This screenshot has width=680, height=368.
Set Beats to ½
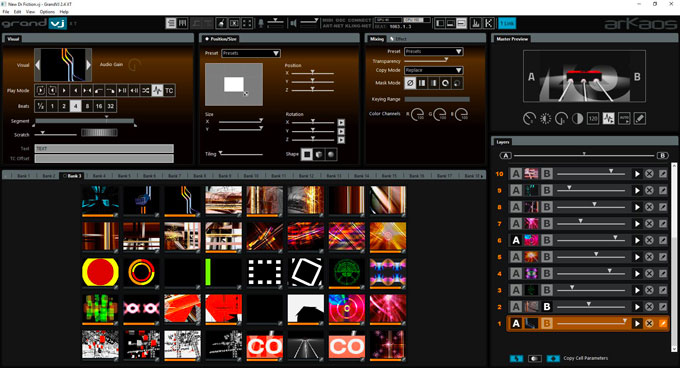(x=40, y=106)
